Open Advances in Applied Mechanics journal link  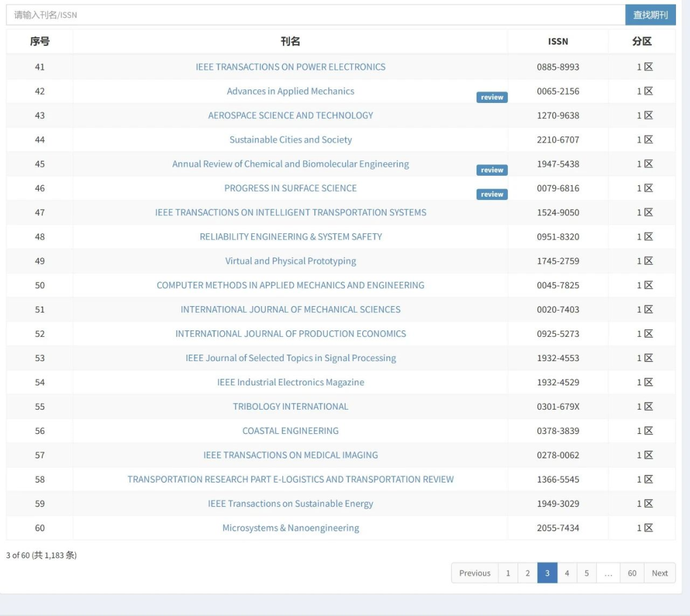291,91
